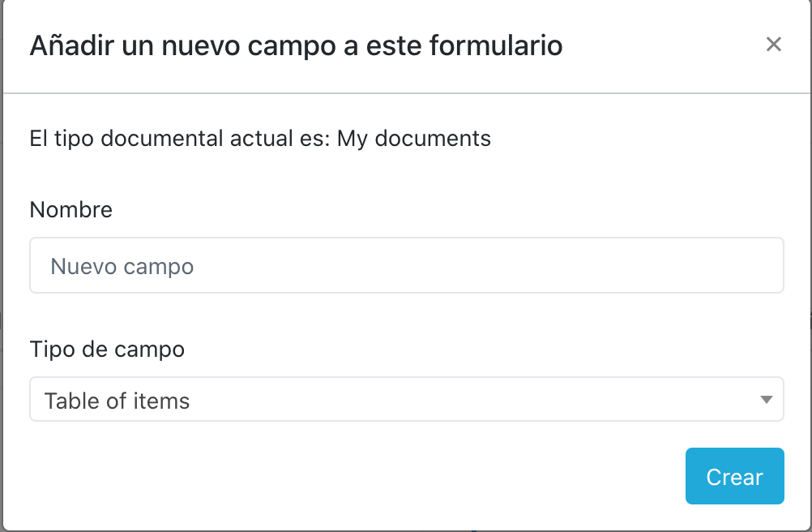Screen dimensions: 812x532
Task: Close the "Añadir un nuevo campo" dialog
Action: point(774,45)
